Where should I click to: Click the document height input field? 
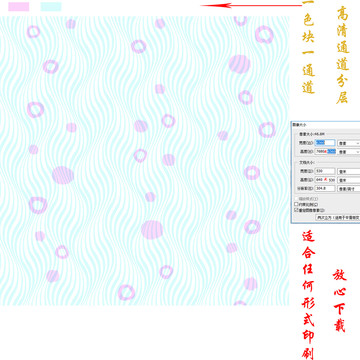point(325,180)
